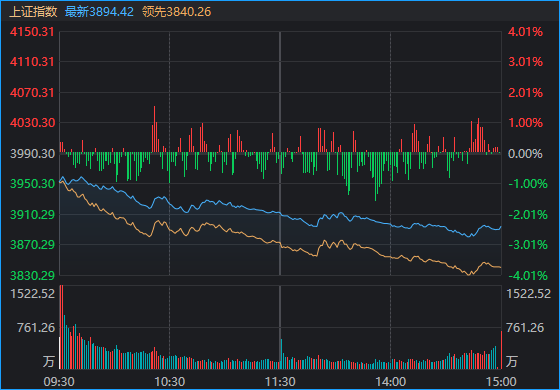
Task: Click the closing red volume bar at 15:00
Action: pos(501,350)
